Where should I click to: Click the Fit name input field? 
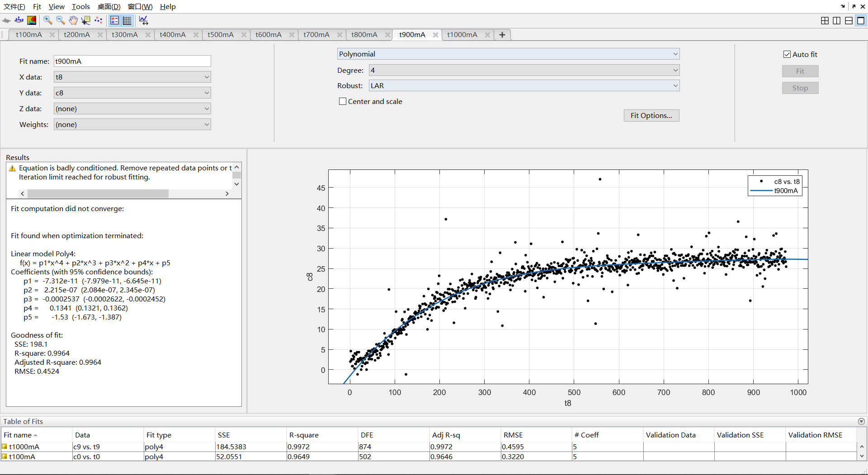[132, 61]
